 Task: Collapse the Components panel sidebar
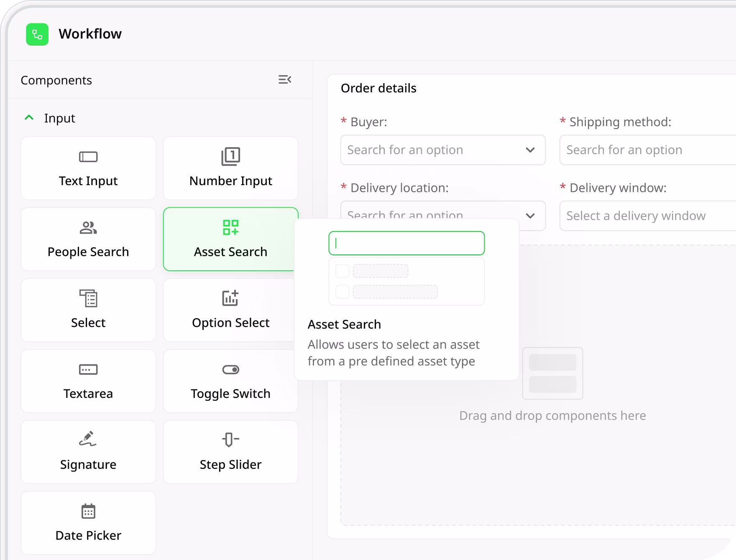pyautogui.click(x=285, y=79)
